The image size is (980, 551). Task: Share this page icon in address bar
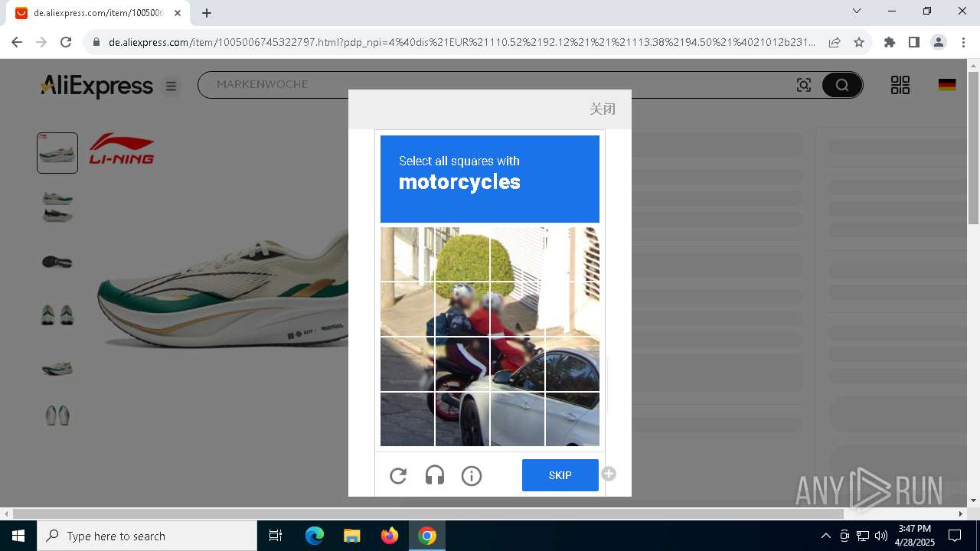(x=835, y=42)
